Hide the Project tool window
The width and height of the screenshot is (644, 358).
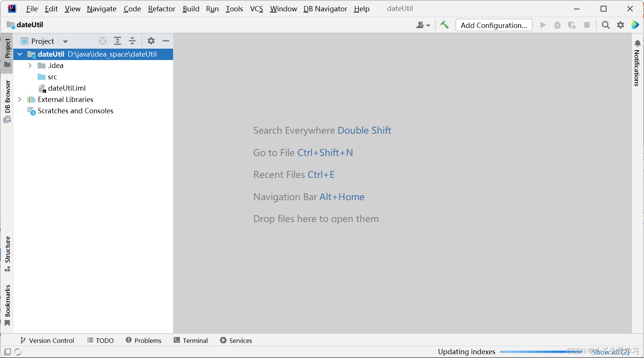(166, 41)
